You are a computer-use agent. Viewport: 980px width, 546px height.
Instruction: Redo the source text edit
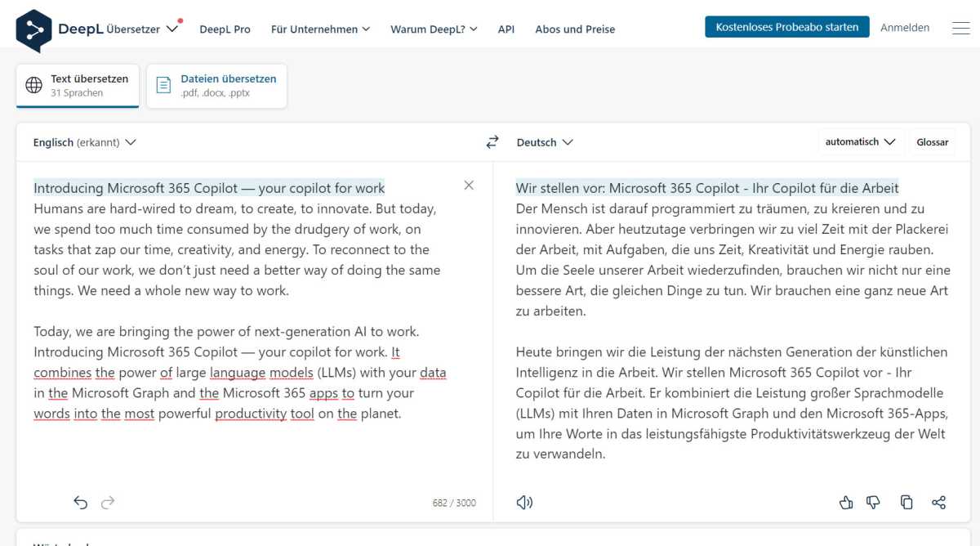(x=108, y=503)
